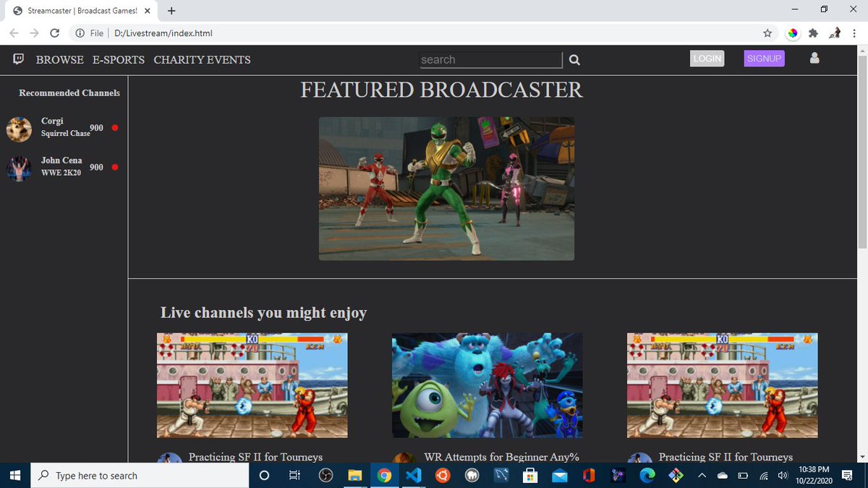Open Chrome's three-dot menu
This screenshot has height=488, width=868.
point(854,33)
